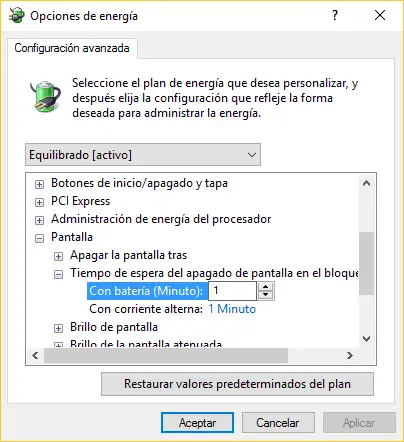Expand Administración de energía del procesador

[x=39, y=220]
